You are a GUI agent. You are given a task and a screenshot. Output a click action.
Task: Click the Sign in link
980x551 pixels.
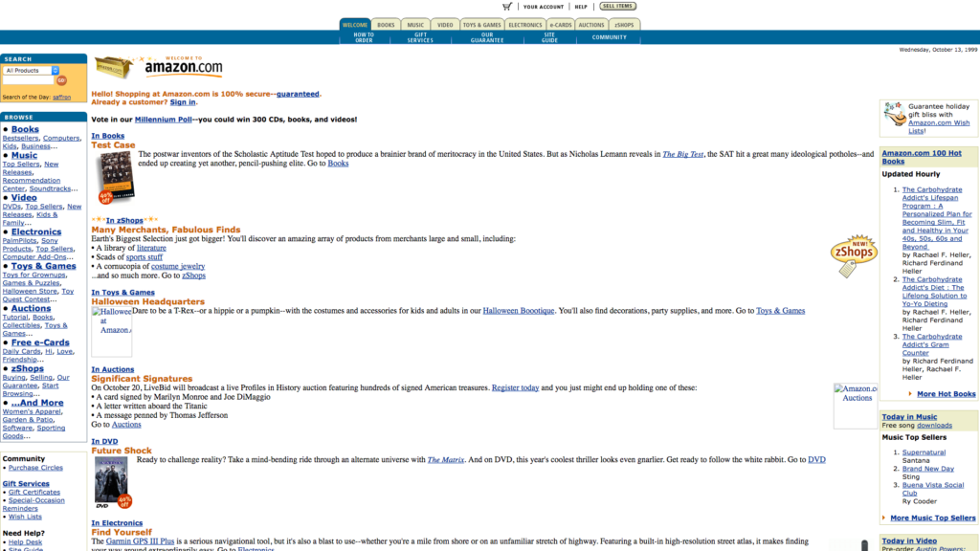(183, 102)
